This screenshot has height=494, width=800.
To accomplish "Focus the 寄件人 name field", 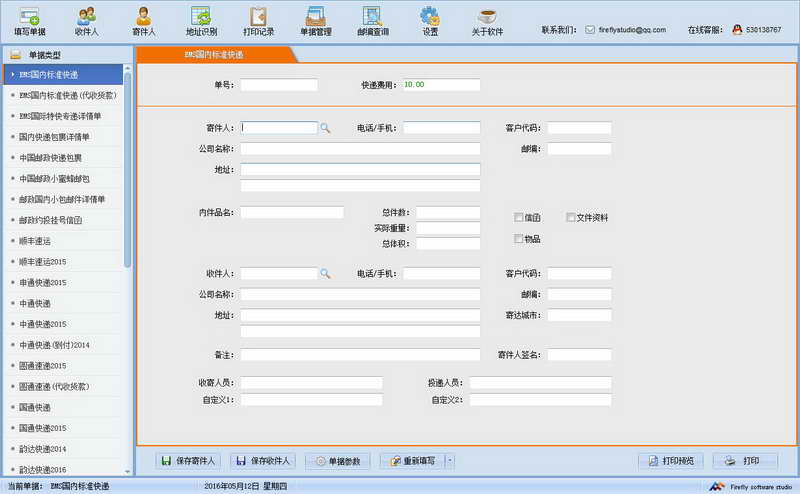I will tap(279, 128).
